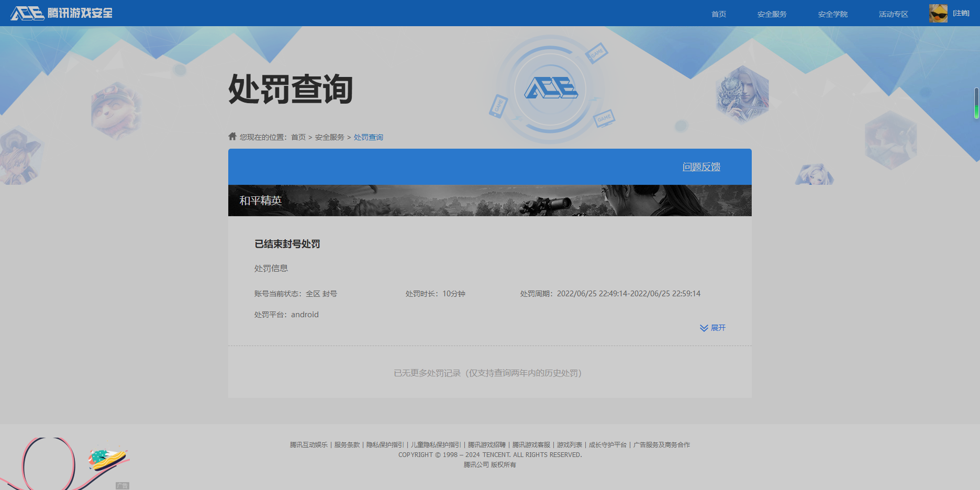Image resolution: width=980 pixels, height=490 pixels.
Task: Click the 已无更多处罚记录 notice text
Action: coord(488,373)
